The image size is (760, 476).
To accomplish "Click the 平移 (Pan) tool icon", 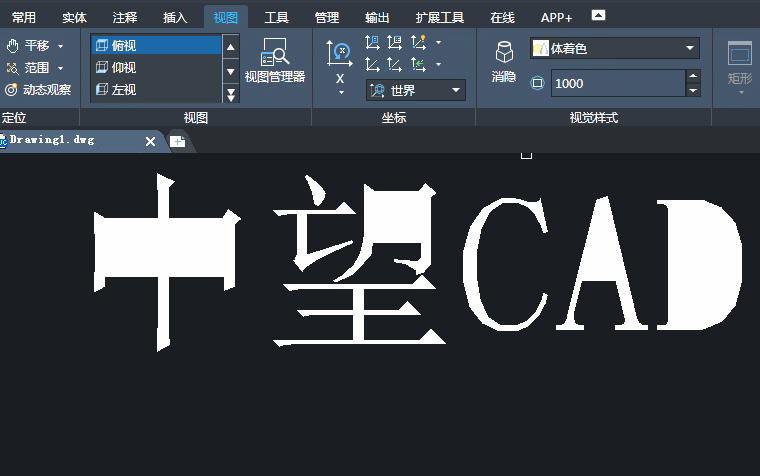I will pos(12,46).
